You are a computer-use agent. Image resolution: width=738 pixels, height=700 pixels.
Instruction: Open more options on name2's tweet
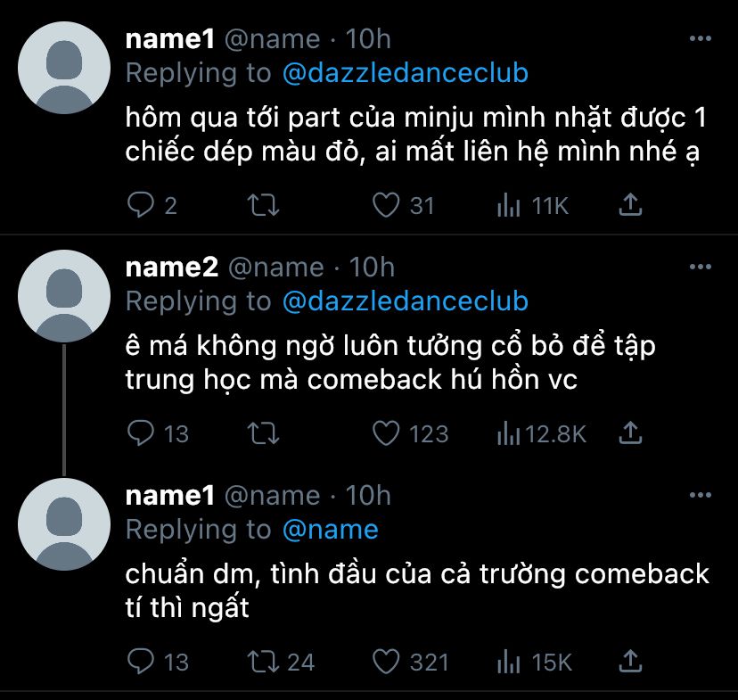coord(701,268)
